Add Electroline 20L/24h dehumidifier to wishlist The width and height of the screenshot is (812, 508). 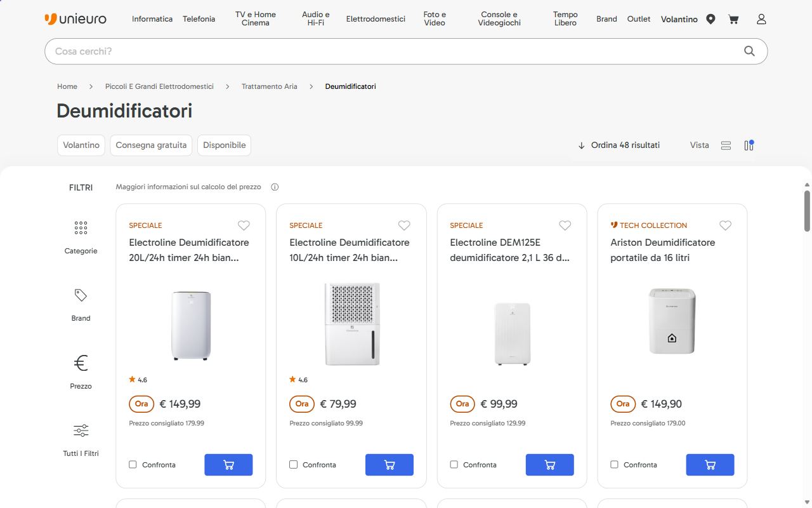point(244,225)
